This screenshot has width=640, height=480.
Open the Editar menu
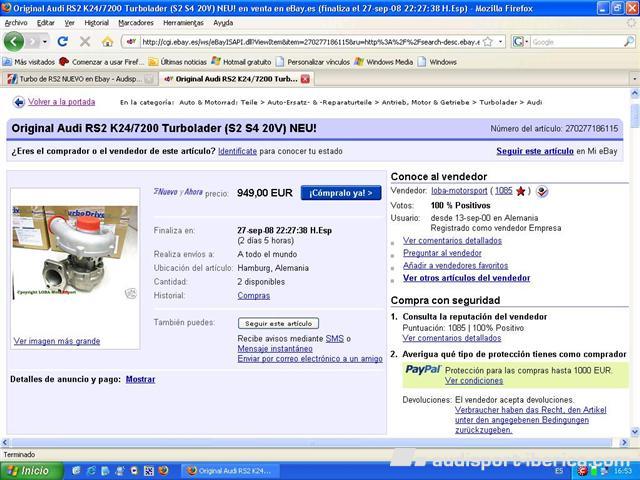point(45,23)
